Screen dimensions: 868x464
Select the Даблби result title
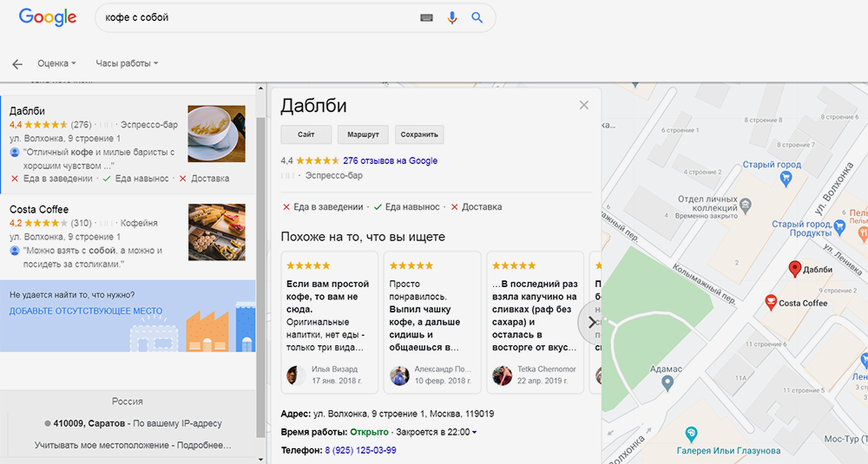(x=27, y=111)
